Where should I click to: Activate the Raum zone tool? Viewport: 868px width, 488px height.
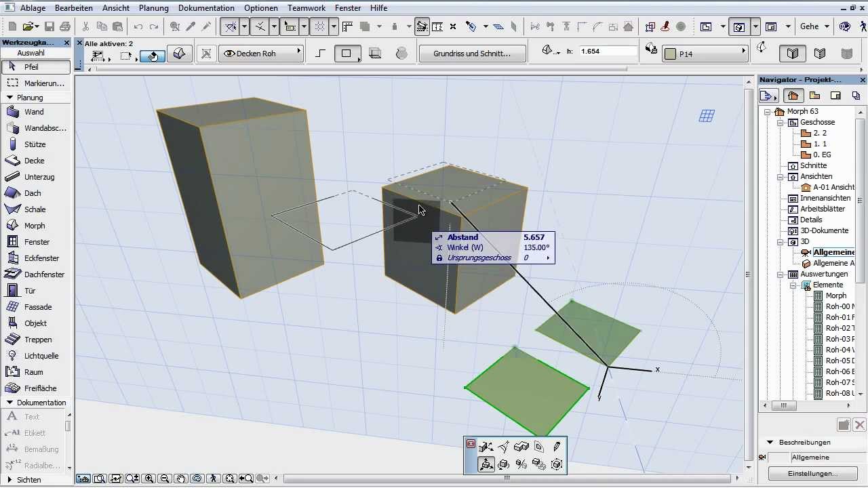35,372
